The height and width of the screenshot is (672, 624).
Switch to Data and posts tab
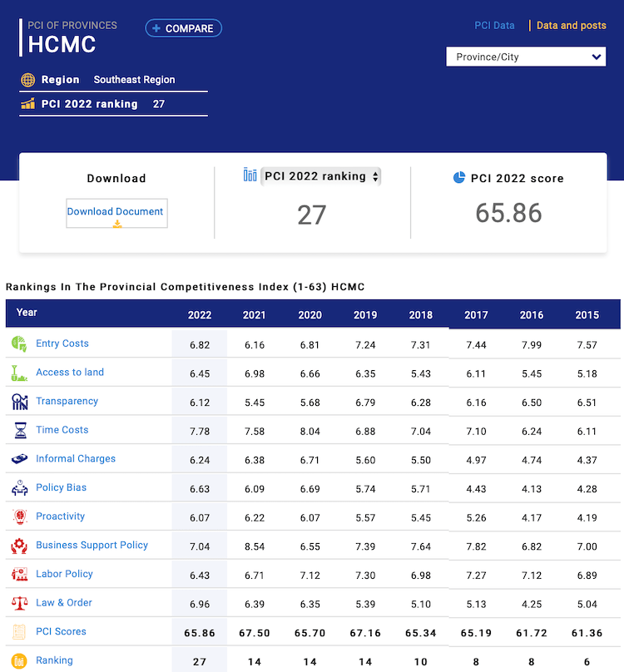tap(571, 26)
